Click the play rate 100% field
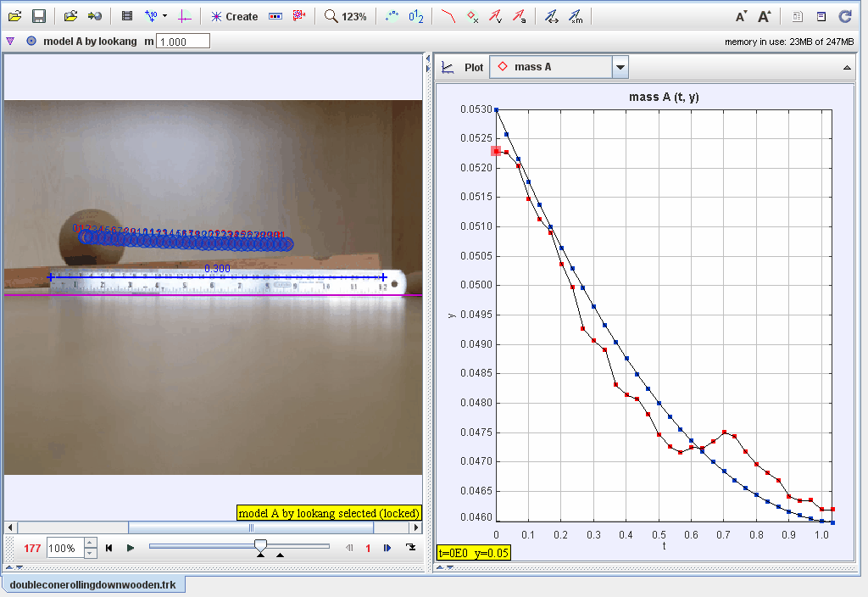Viewport: 868px width, 597px height. click(65, 549)
